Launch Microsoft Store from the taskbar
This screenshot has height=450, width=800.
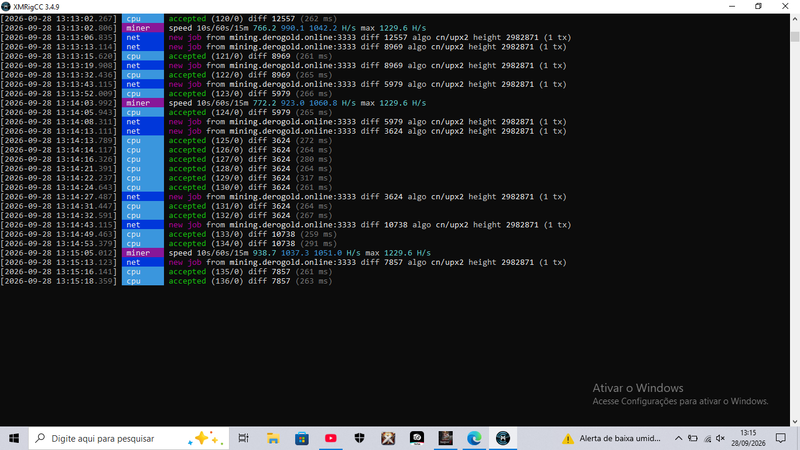(302, 438)
